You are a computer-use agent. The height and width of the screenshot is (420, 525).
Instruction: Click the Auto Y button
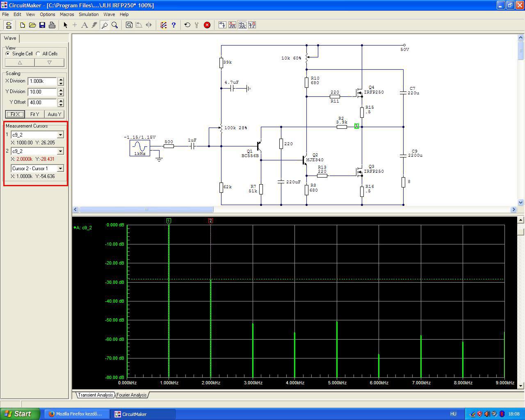tap(54, 114)
